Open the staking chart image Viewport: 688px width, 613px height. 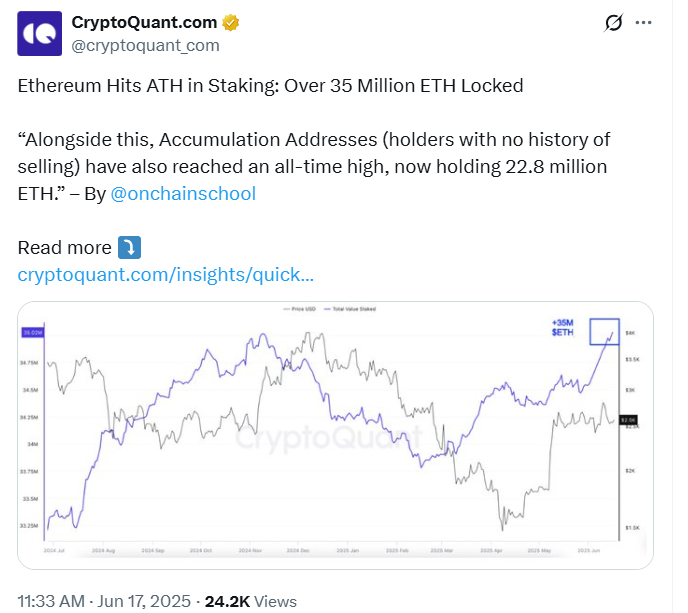tap(335, 435)
